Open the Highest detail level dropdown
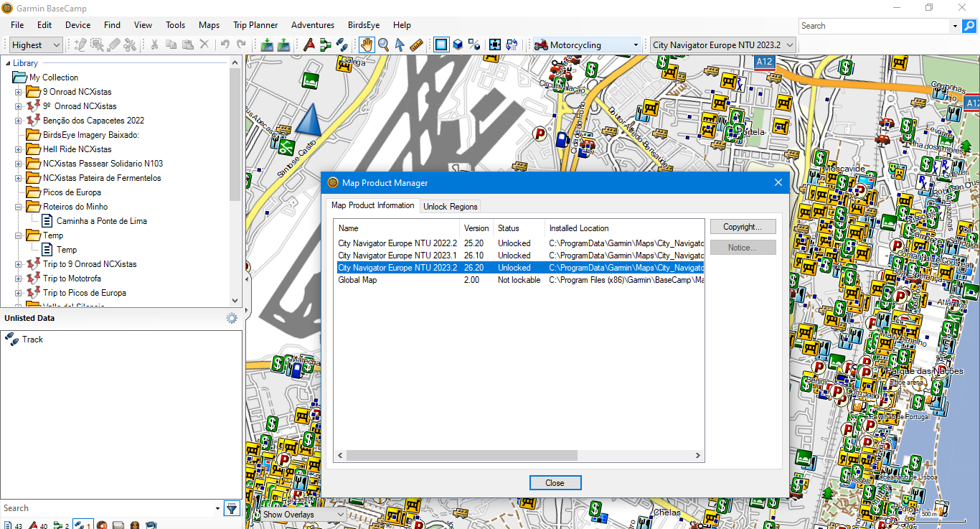 point(37,45)
